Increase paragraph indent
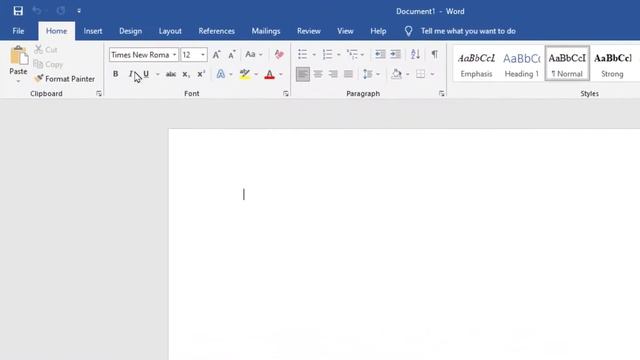 click(x=396, y=54)
